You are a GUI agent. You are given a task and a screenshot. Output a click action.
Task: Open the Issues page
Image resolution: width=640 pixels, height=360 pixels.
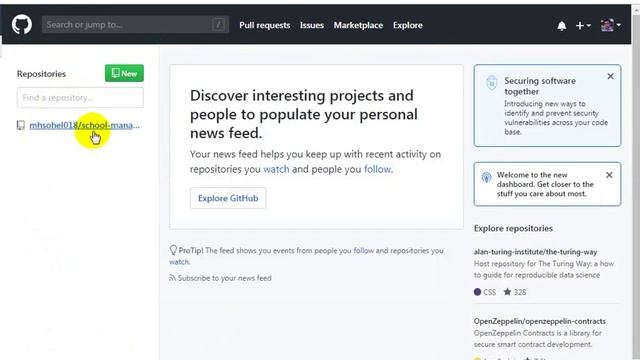pos(311,25)
